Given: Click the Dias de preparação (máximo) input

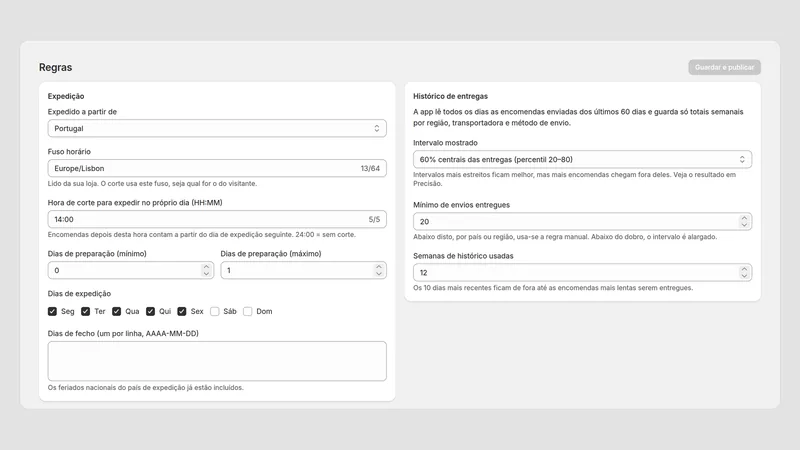Looking at the screenshot, I should tap(303, 270).
